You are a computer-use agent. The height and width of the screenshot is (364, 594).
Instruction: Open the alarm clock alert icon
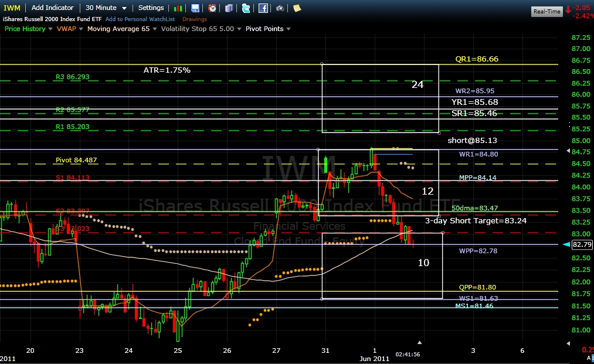[212, 8]
